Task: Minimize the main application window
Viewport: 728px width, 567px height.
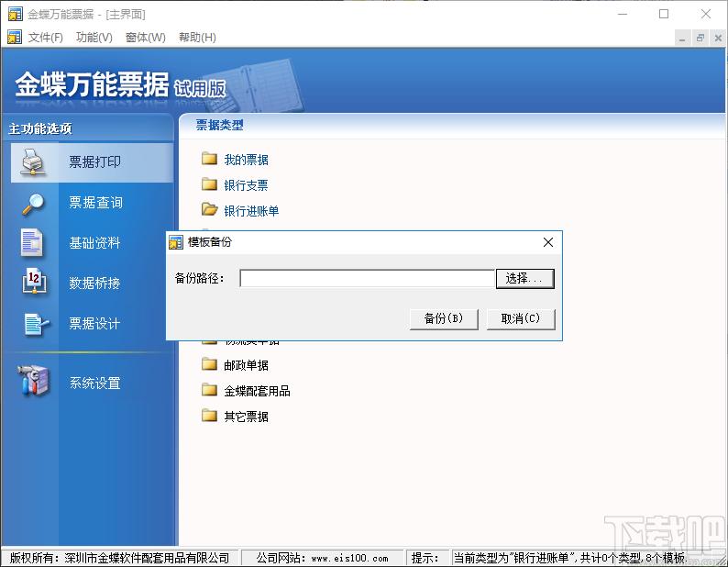Action: tap(623, 14)
